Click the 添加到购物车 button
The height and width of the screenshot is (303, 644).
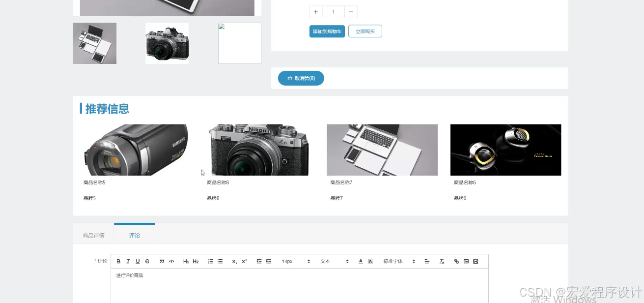click(x=327, y=31)
